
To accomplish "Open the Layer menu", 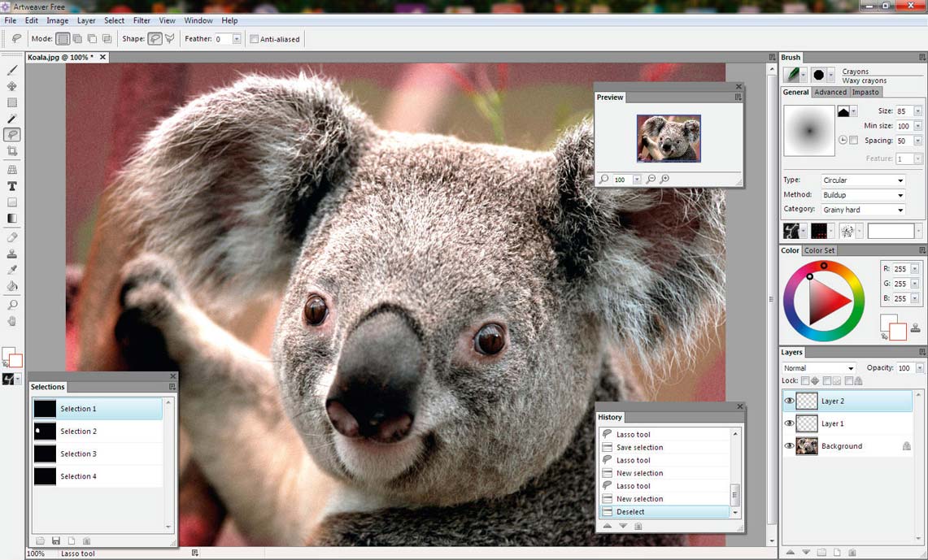I will [86, 20].
